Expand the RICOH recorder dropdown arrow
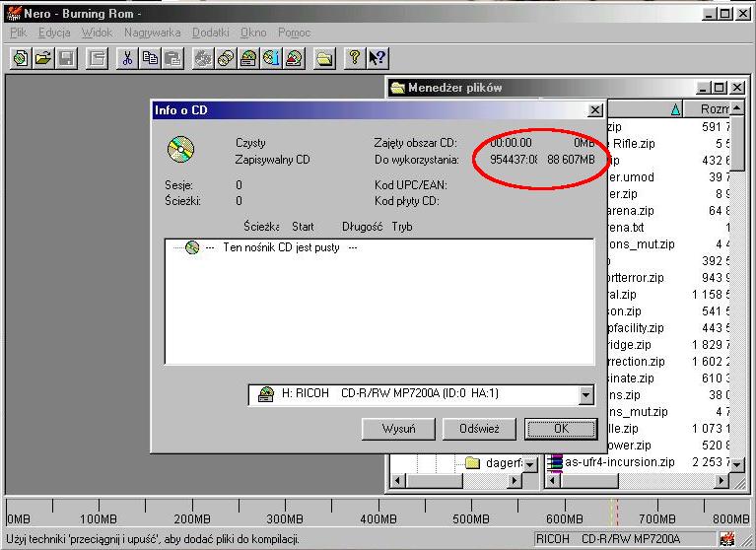Screen dimensions: 756x550 (585, 395)
